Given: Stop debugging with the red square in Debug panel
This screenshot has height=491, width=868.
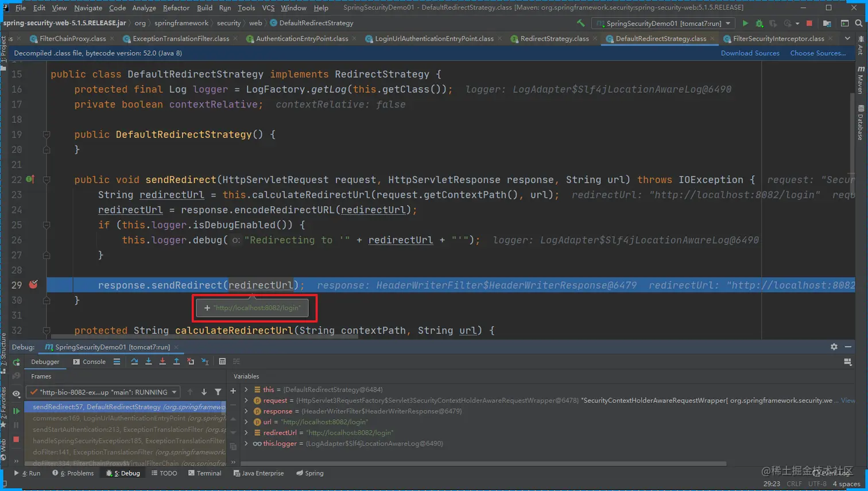Looking at the screenshot, I should point(16,439).
